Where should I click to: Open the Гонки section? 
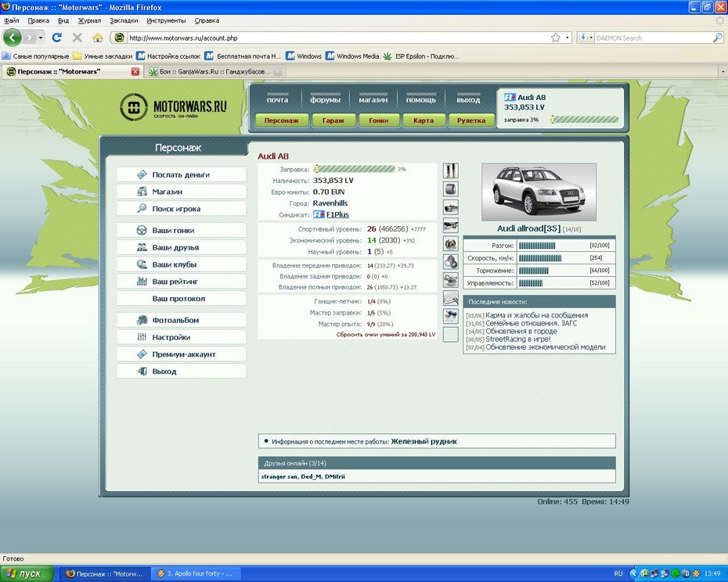(378, 120)
